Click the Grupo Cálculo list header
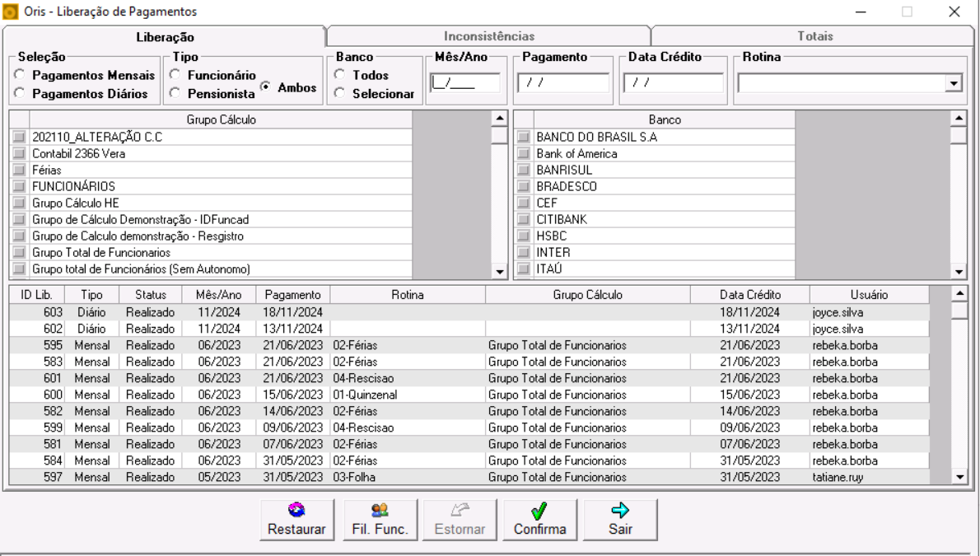This screenshot has width=980, height=556. [221, 119]
